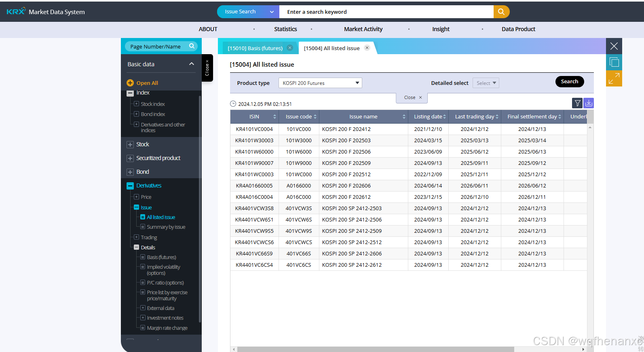Sort by Issue name column arrows

(x=404, y=117)
